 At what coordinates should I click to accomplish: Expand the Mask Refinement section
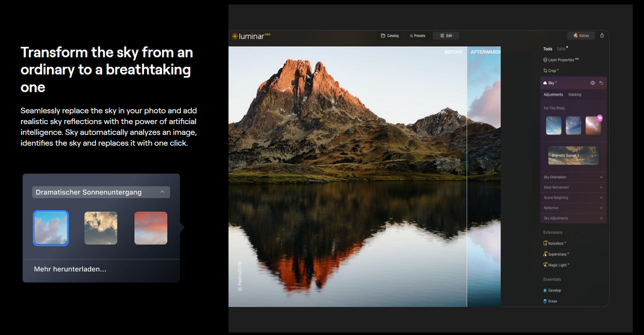tap(573, 187)
